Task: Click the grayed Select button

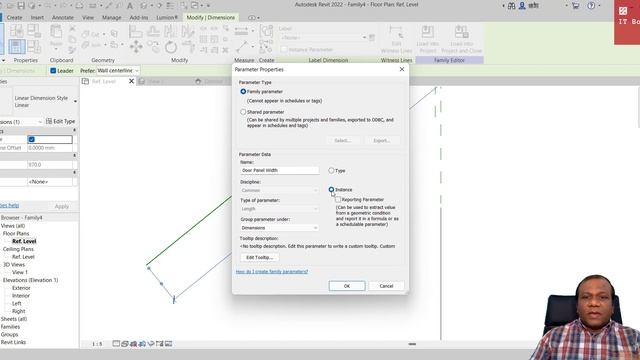Action: [342, 140]
